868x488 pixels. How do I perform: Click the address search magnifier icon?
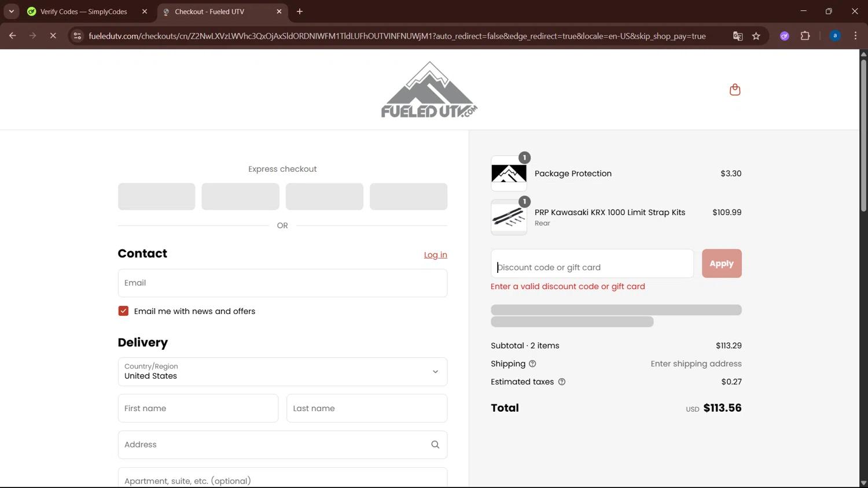[x=435, y=445]
